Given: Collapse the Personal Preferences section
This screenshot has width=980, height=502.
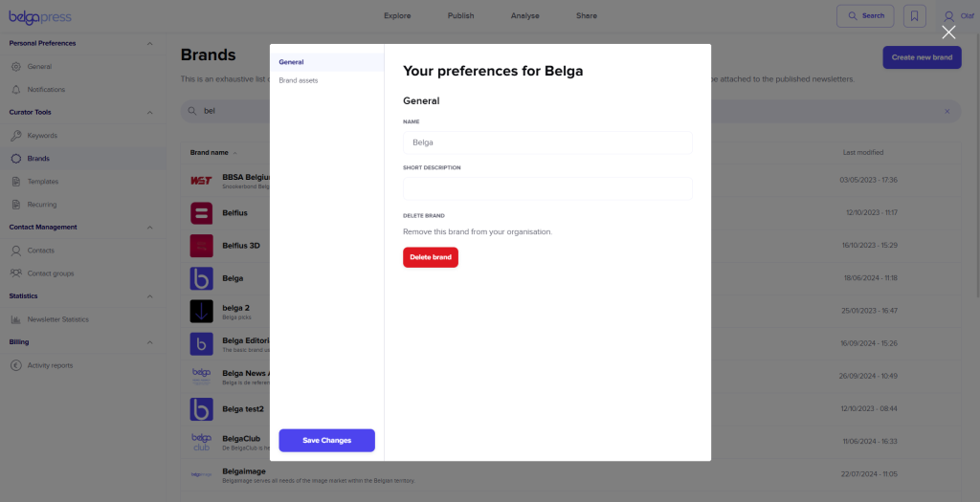Looking at the screenshot, I should point(149,44).
